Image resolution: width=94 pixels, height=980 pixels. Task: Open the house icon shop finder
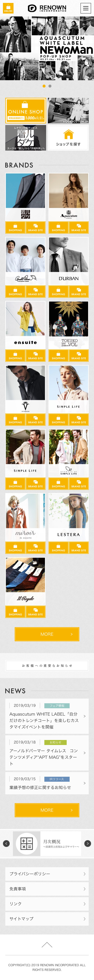click(68, 138)
